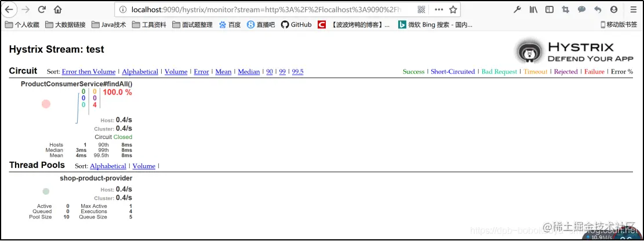644x241 pixels.
Task: Open the 微软 Bing 搜索 bookmark
Action: click(435, 25)
